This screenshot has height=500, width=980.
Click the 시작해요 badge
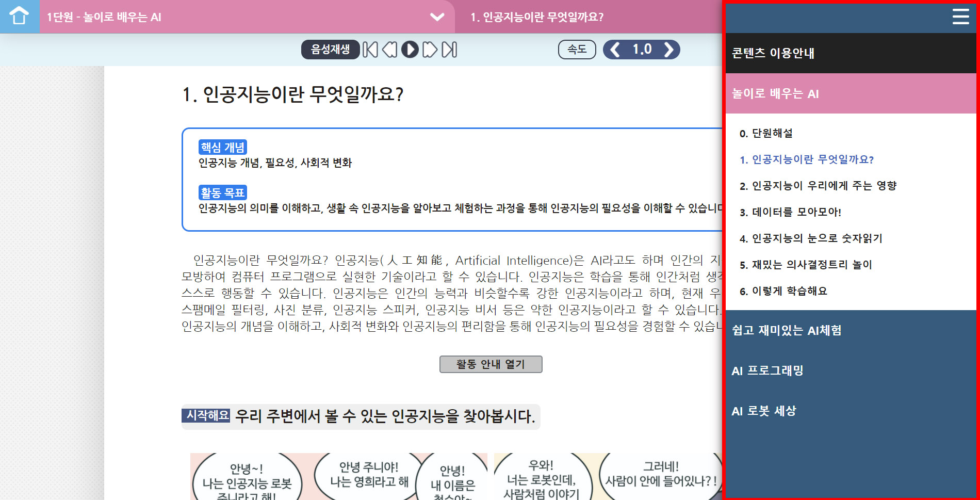(206, 415)
